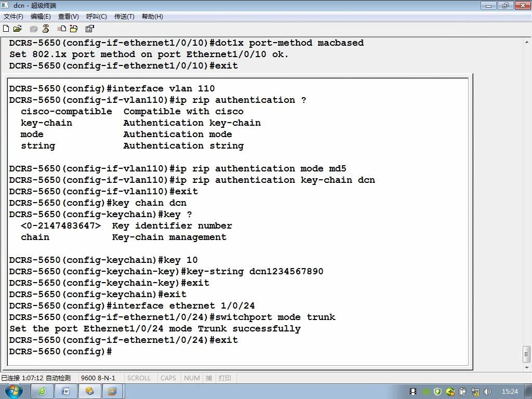Open the 查看(V) menu
532x399 pixels.
[68, 16]
